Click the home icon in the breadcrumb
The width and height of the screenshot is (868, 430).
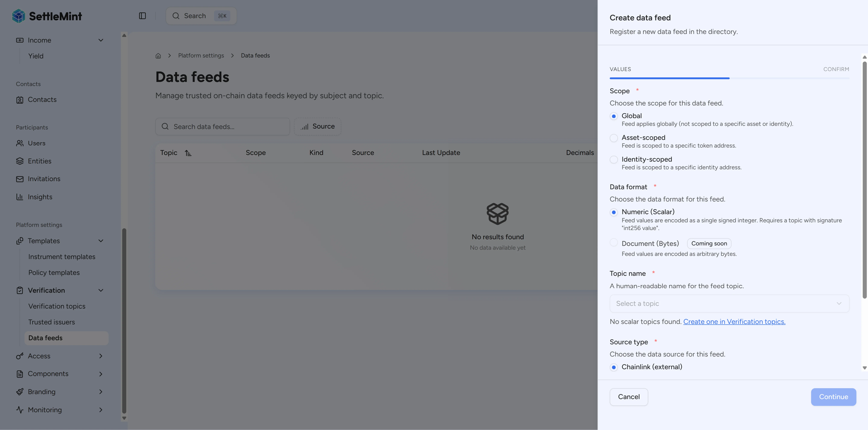158,56
